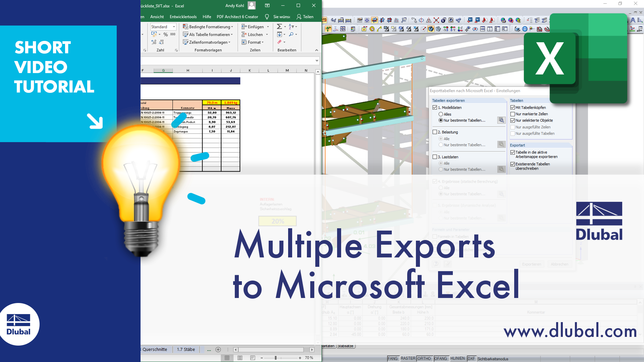Switch to the 1.7 Stäbe sheet tab
The height and width of the screenshot is (362, 644).
click(186, 350)
